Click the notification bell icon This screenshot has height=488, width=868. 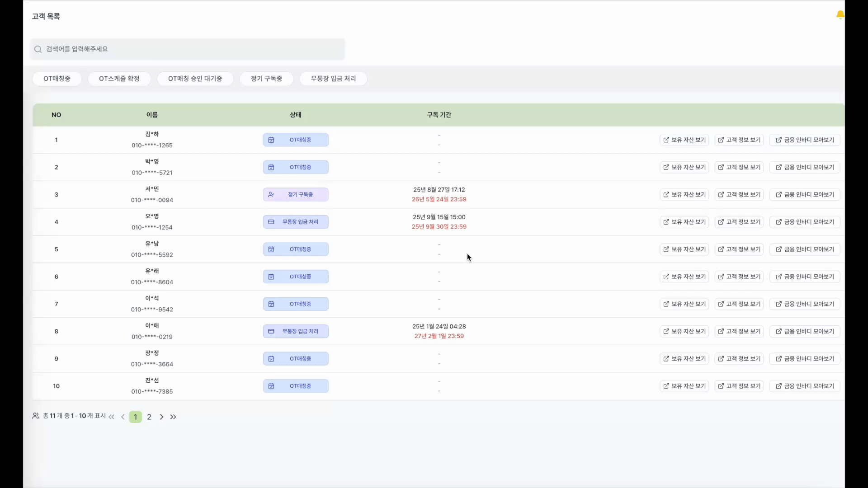[x=840, y=15]
